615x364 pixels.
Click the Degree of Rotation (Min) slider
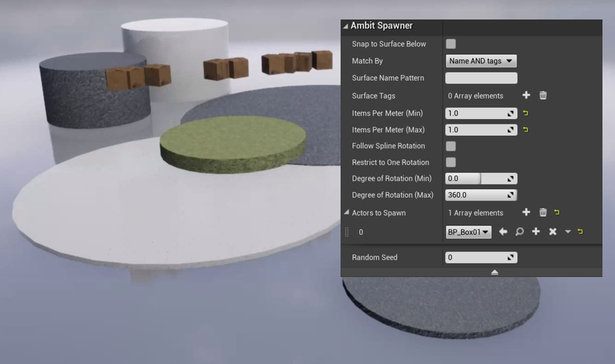click(481, 179)
